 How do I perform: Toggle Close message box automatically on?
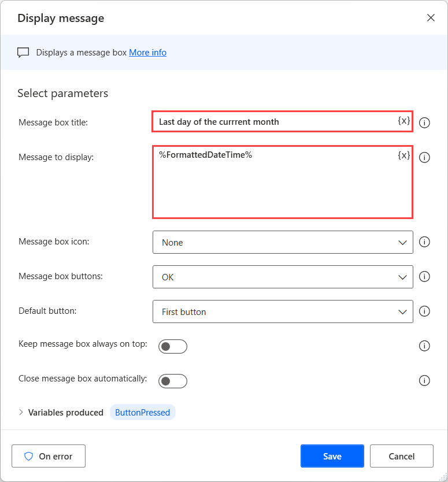coord(174,381)
